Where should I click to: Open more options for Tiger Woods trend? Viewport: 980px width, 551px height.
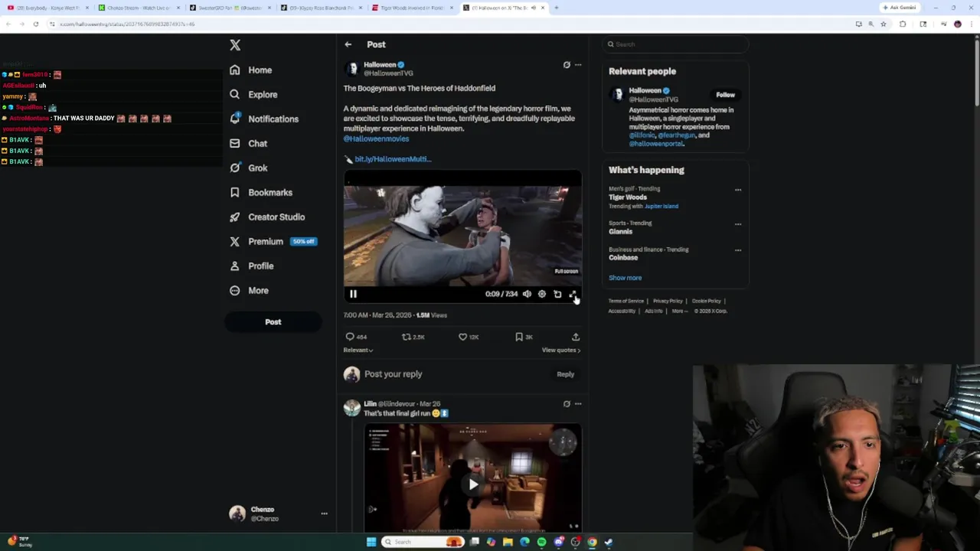738,190
